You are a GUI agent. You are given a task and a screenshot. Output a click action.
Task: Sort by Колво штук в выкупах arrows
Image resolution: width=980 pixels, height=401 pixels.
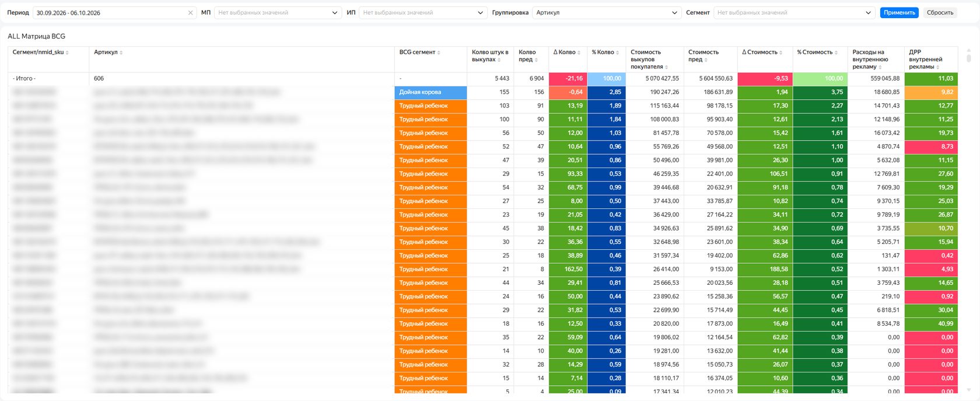[499, 60]
